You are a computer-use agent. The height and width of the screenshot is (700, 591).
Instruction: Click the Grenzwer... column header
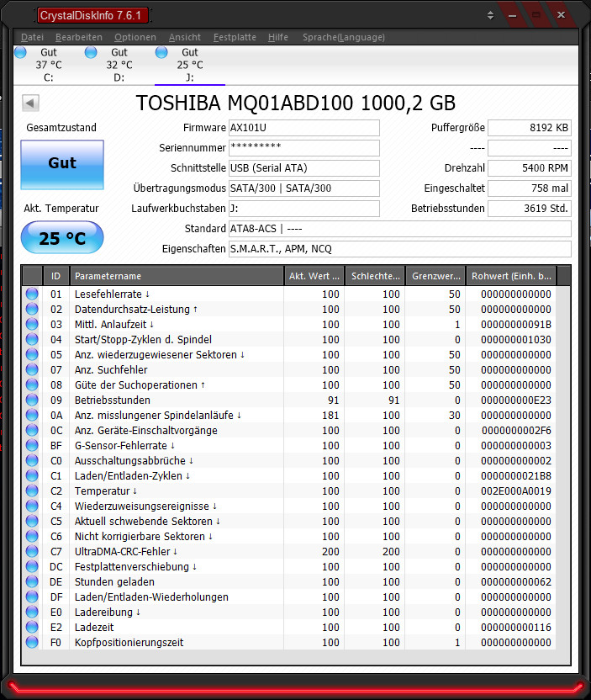click(x=435, y=276)
